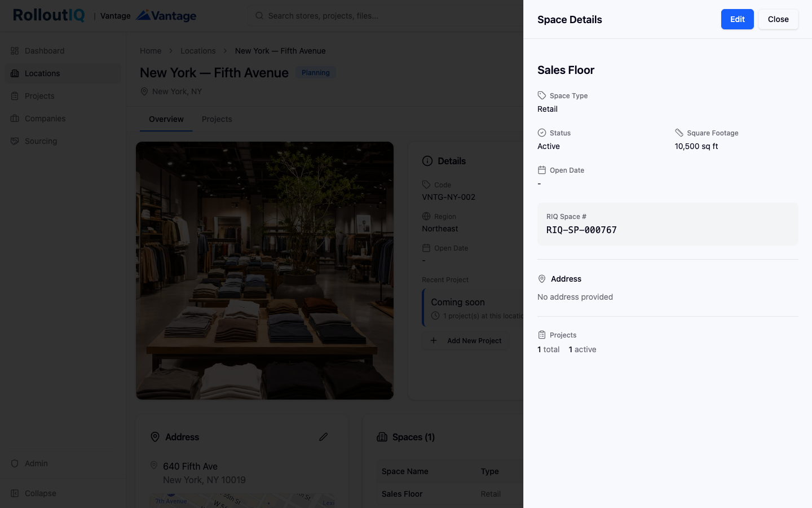The height and width of the screenshot is (508, 812).
Task: Click the pencil icon on Address card
Action: pyautogui.click(x=323, y=437)
